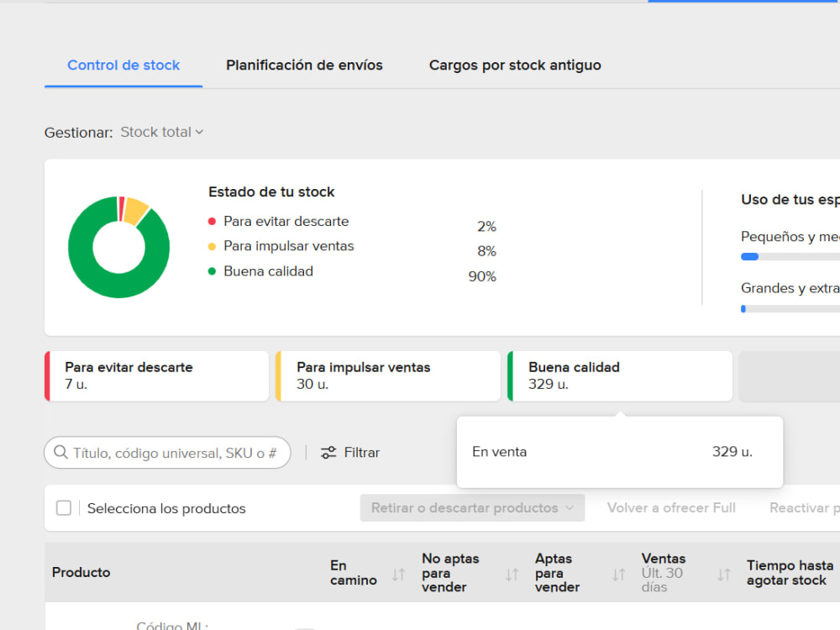Click the filter sliders icon
The height and width of the screenshot is (630, 840).
328,453
